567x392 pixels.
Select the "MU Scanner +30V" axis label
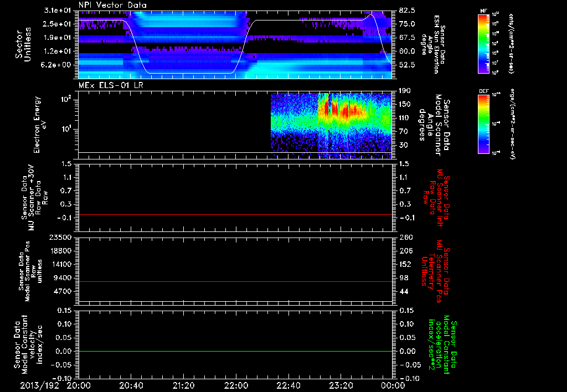coord(32,198)
